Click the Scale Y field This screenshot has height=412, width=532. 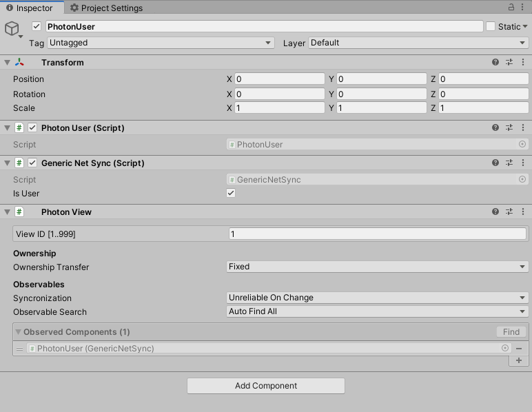pyautogui.click(x=382, y=108)
